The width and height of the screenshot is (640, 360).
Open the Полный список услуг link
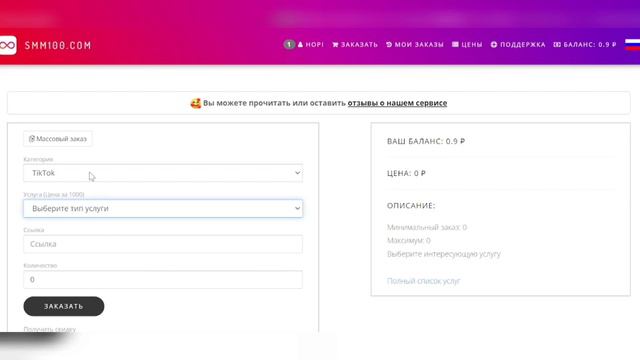pos(423,281)
